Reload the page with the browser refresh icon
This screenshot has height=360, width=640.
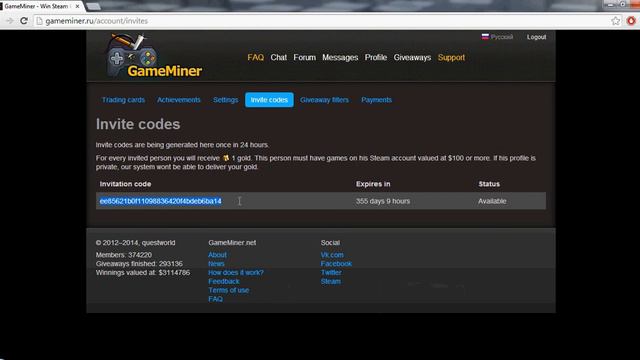coord(24,21)
